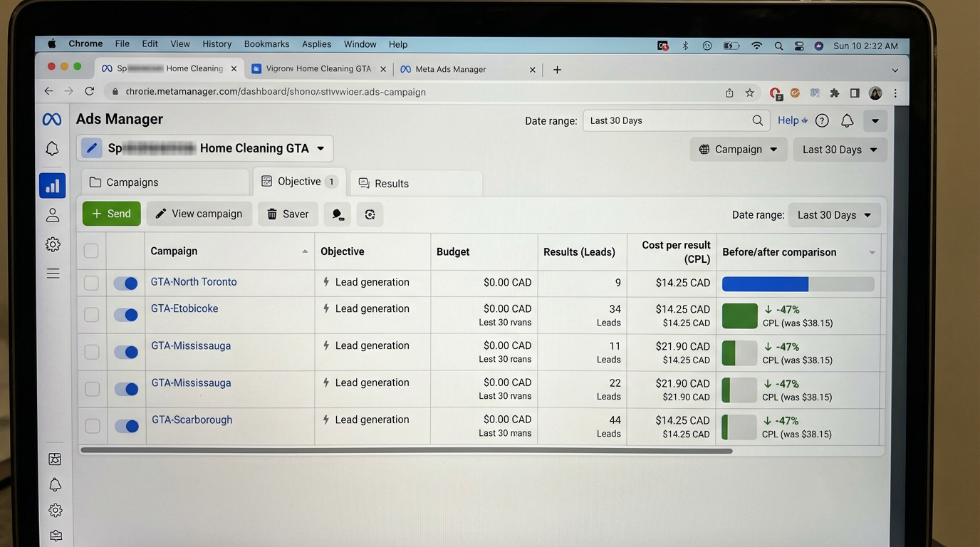
Task: Open the Campaign globe dropdown
Action: [739, 150]
